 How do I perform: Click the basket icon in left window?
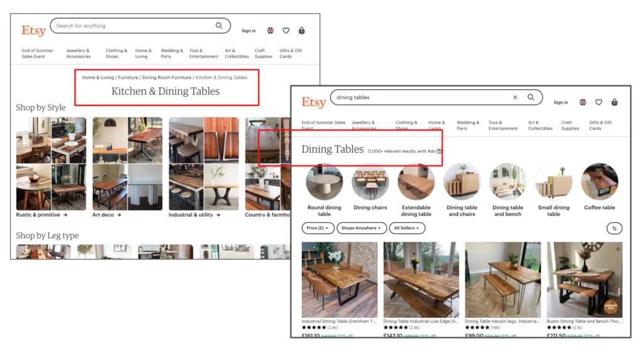click(302, 30)
